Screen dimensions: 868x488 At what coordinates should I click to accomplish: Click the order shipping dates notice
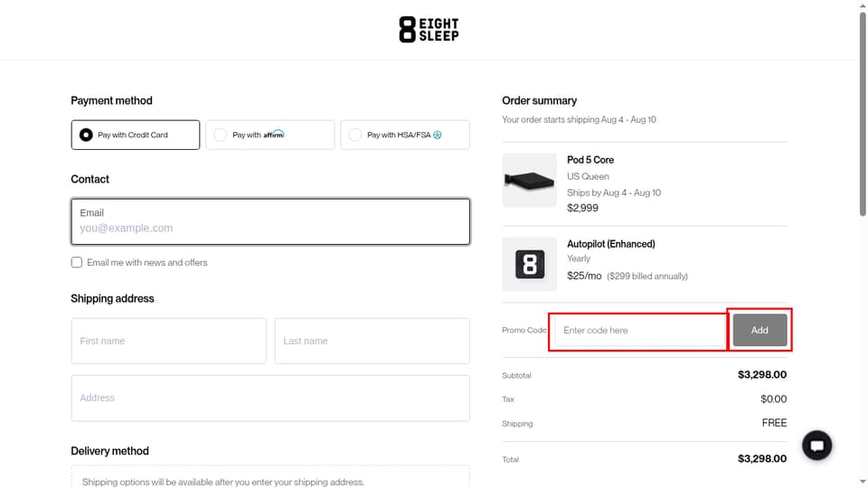tap(579, 119)
